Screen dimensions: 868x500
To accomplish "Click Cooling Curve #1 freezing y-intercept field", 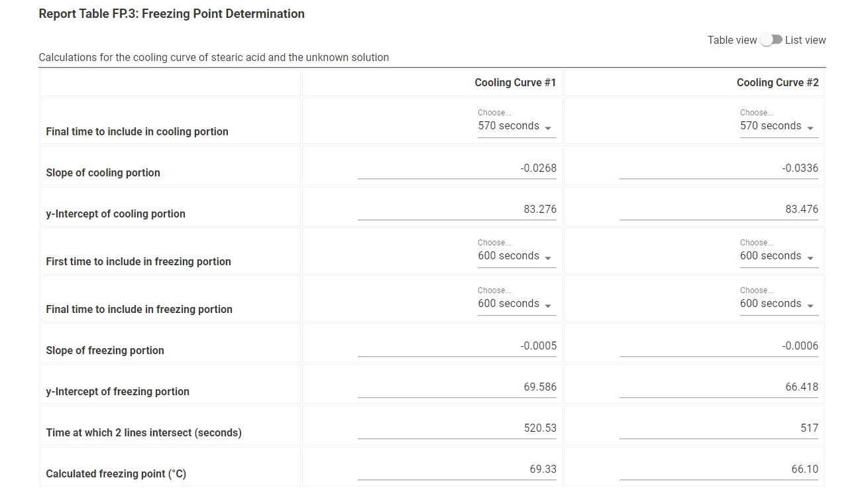I will tap(457, 387).
